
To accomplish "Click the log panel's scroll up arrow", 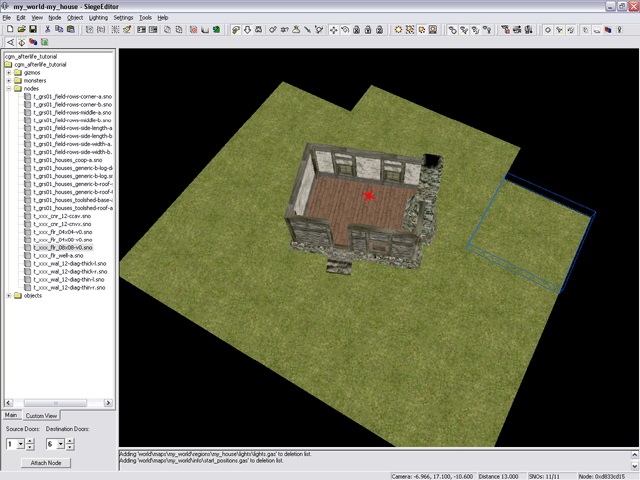I will click(x=635, y=454).
